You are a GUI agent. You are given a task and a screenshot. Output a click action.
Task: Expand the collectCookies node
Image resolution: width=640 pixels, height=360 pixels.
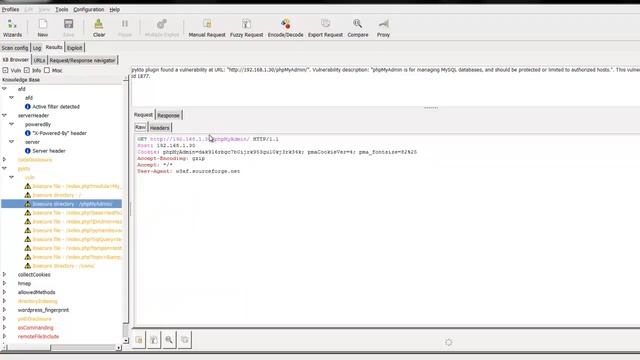click(4, 275)
